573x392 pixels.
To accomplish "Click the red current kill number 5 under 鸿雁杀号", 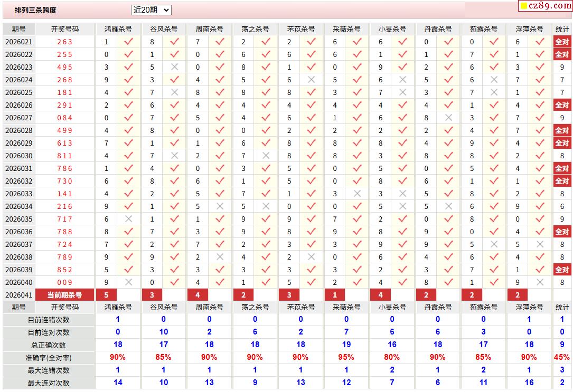I will coord(106,295).
